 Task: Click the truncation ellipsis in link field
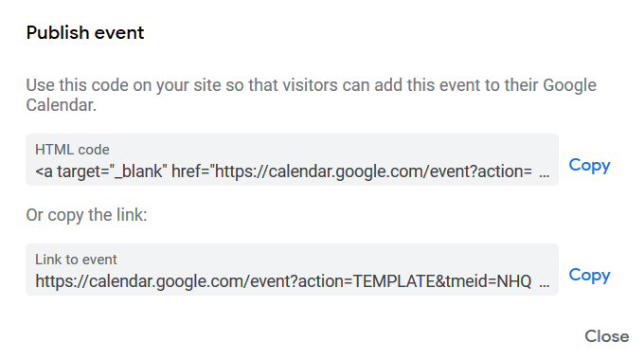(545, 284)
